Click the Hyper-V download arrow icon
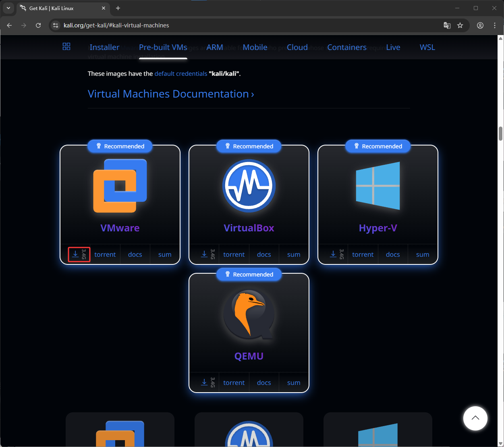The height and width of the screenshot is (447, 504). pyautogui.click(x=333, y=254)
